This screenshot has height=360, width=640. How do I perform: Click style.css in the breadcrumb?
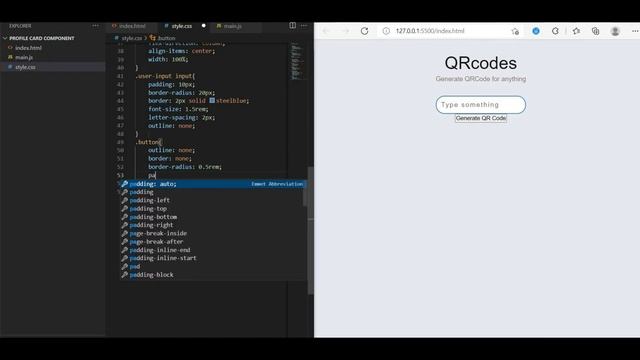(131, 38)
